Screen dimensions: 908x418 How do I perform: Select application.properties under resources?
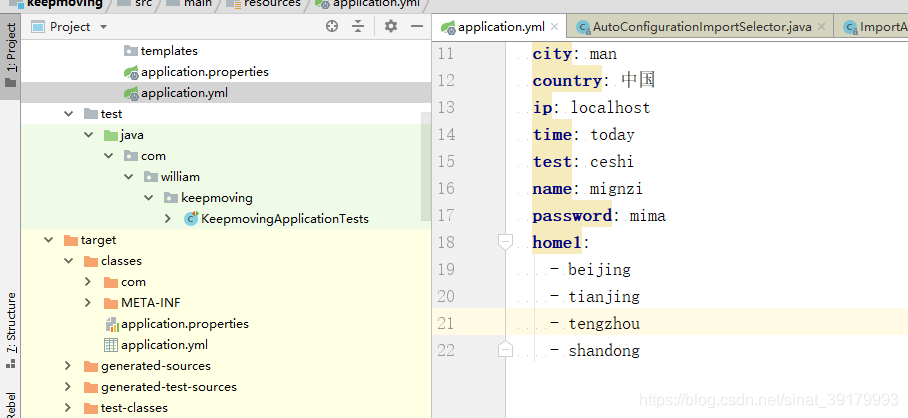205,72
